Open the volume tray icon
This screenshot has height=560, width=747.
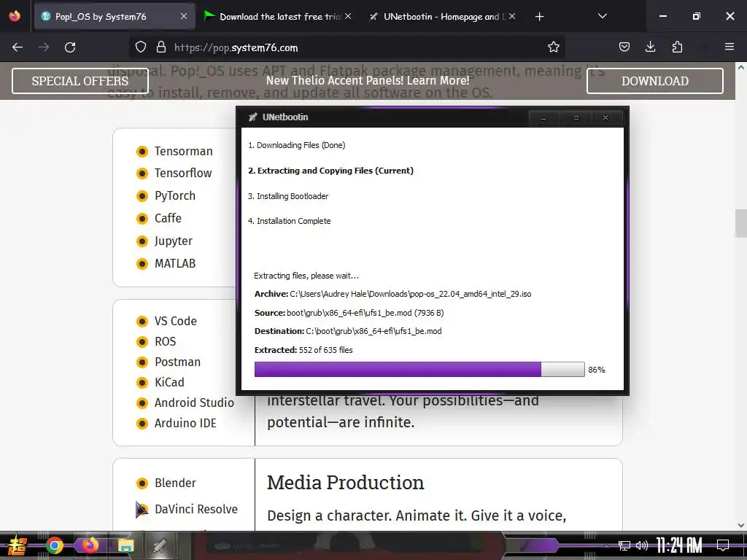pos(642,545)
